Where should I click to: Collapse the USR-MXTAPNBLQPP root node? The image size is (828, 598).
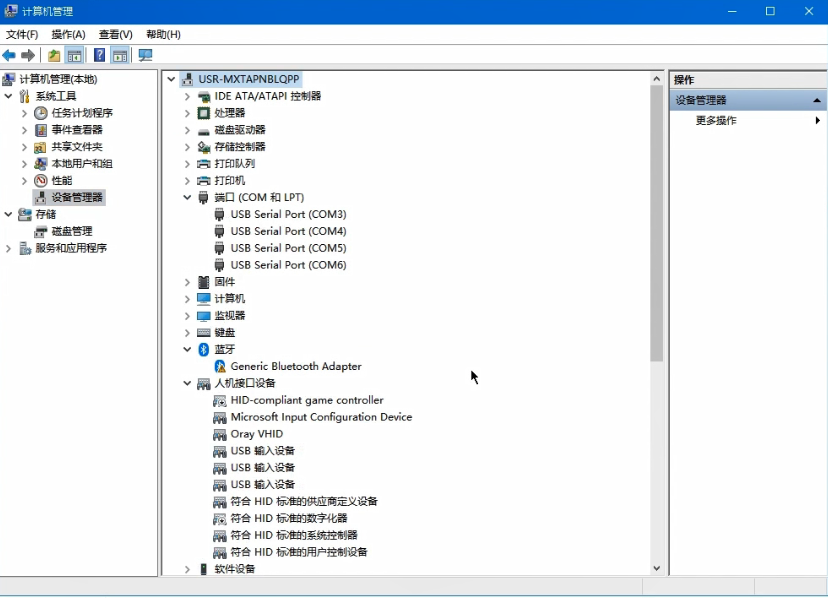coord(171,79)
